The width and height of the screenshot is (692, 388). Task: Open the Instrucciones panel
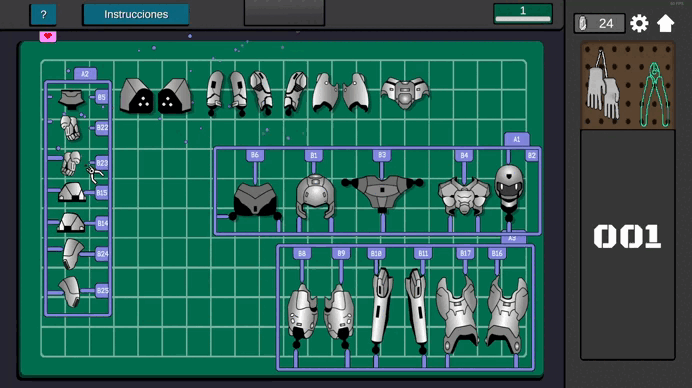[136, 15]
